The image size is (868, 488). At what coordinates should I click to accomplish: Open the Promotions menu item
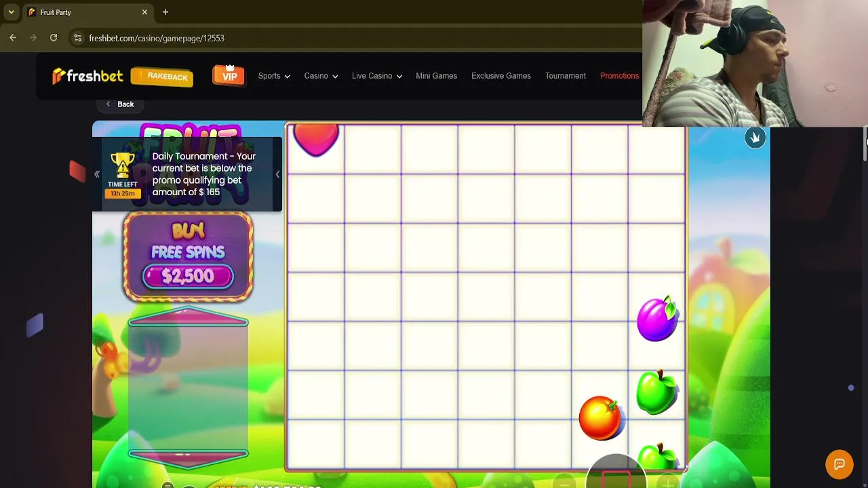click(619, 76)
